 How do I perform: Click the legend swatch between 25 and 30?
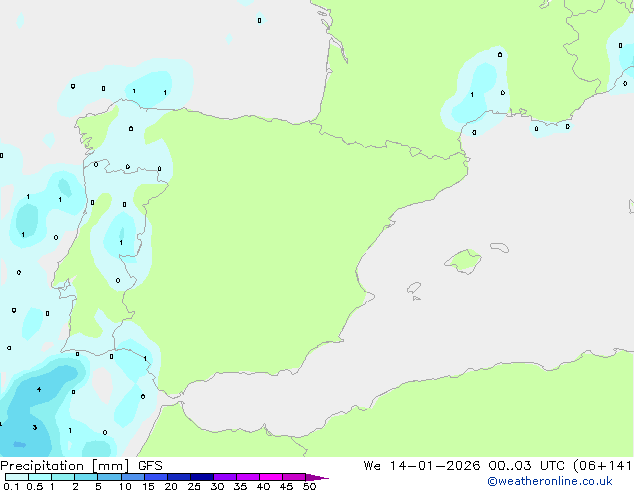[202, 477]
